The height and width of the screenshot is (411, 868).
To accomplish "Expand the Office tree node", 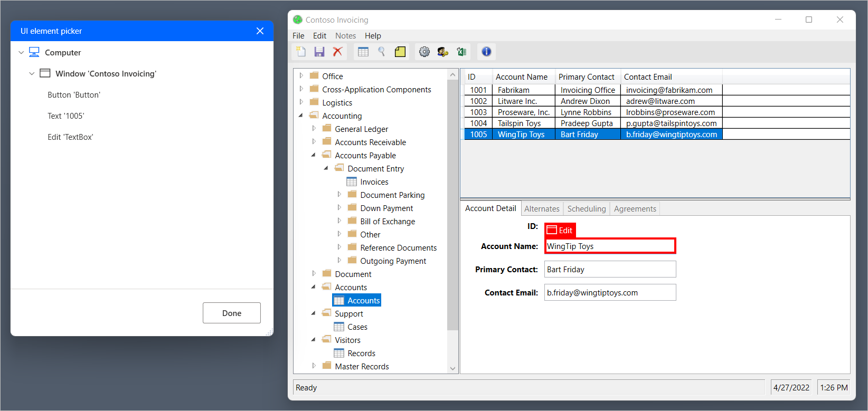I will tap(301, 76).
